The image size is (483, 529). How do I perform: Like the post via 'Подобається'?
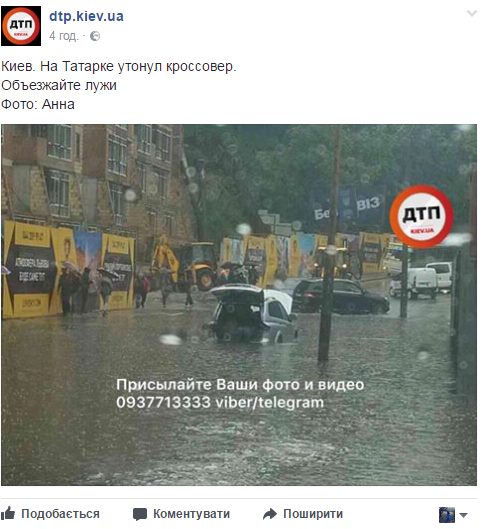coord(60,513)
